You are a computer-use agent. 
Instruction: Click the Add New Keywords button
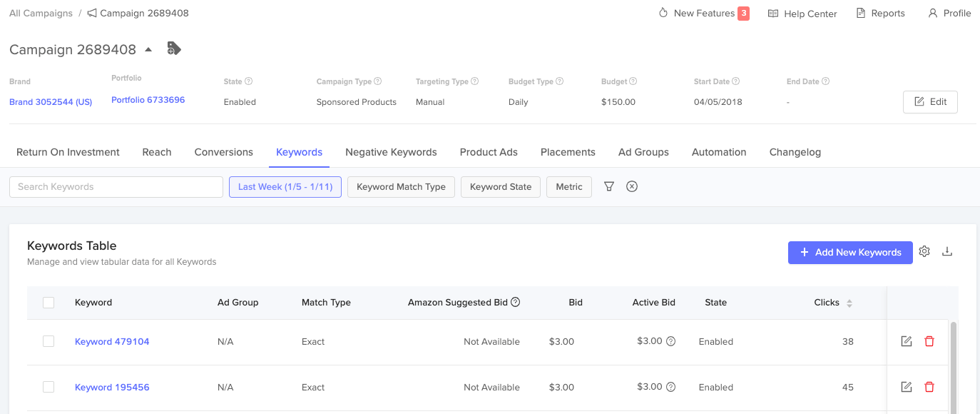click(850, 252)
